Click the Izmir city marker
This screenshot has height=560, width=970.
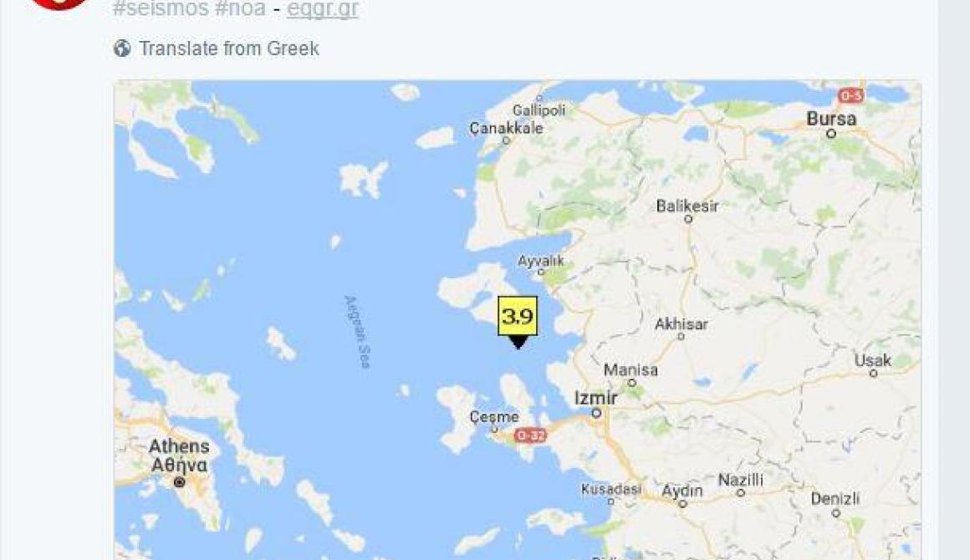(x=596, y=413)
